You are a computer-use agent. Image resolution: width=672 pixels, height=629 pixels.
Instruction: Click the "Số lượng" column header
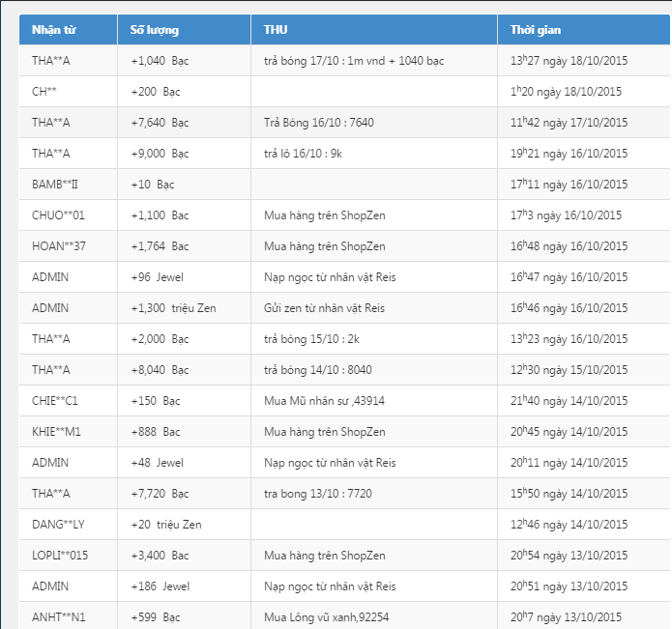click(x=155, y=30)
